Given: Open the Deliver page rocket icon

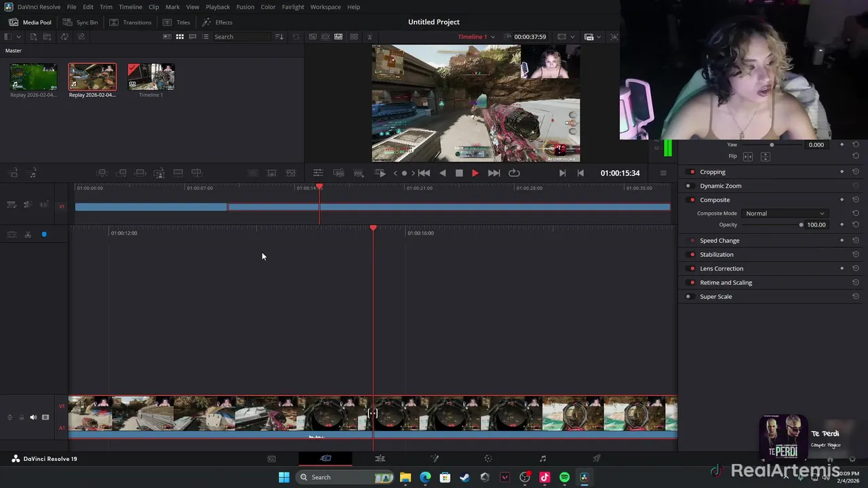Looking at the screenshot, I should [x=597, y=459].
